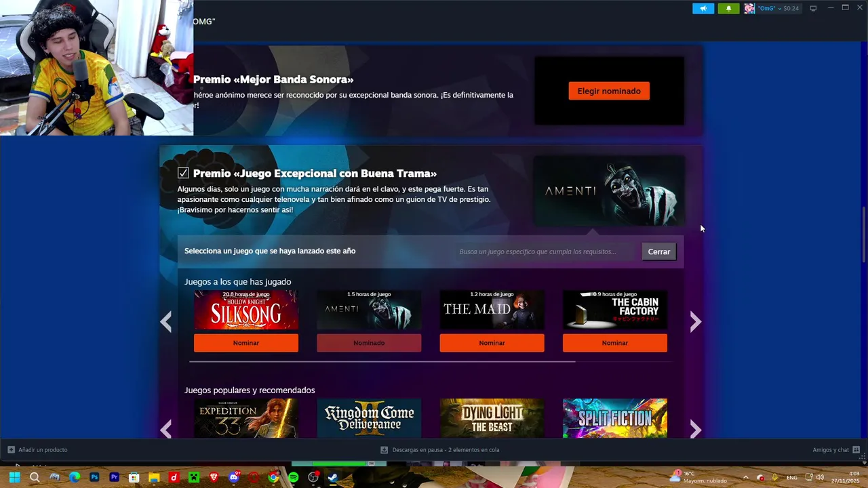Open the weather widget showing 16°C

point(698,477)
